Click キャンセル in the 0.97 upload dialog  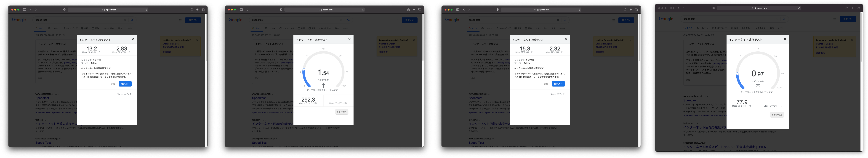[x=777, y=115]
